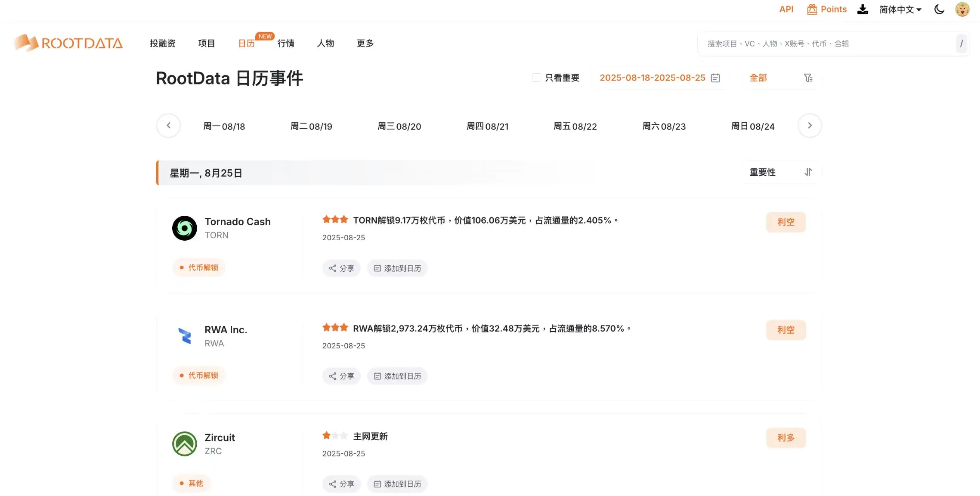Open the date range calendar picker icon
Screen dimensions: 980x496
(715, 77)
